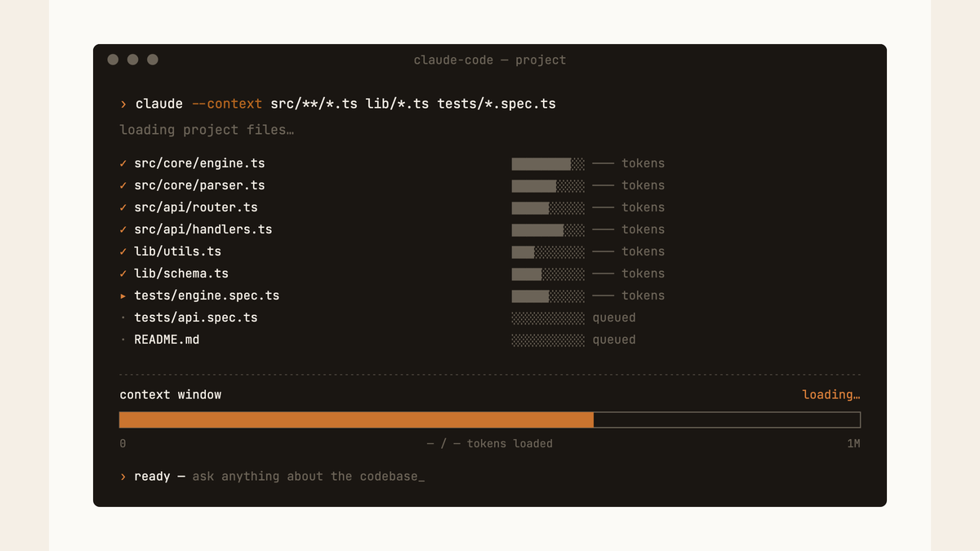This screenshot has height=551, width=980.
Task: Click the loading project files… line
Action: point(207,130)
